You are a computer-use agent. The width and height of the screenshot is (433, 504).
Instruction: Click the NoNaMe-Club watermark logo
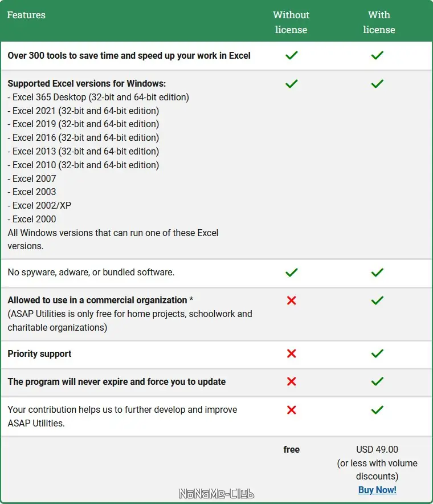pos(217,494)
